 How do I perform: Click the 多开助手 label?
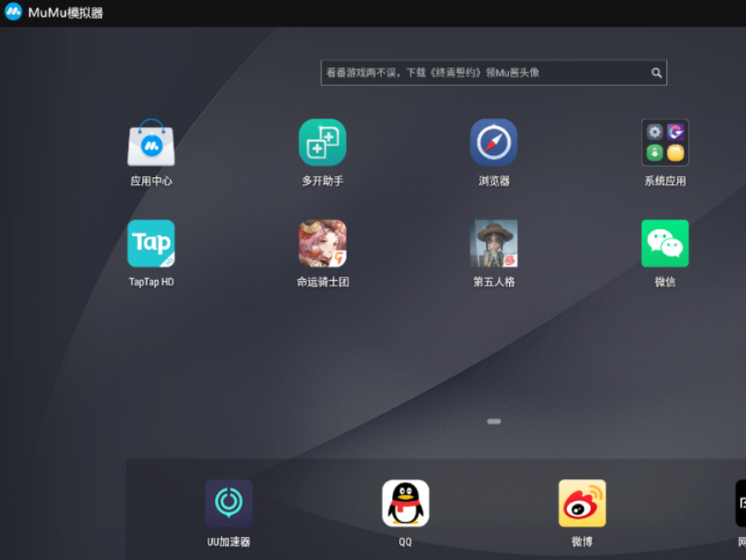coord(323,181)
